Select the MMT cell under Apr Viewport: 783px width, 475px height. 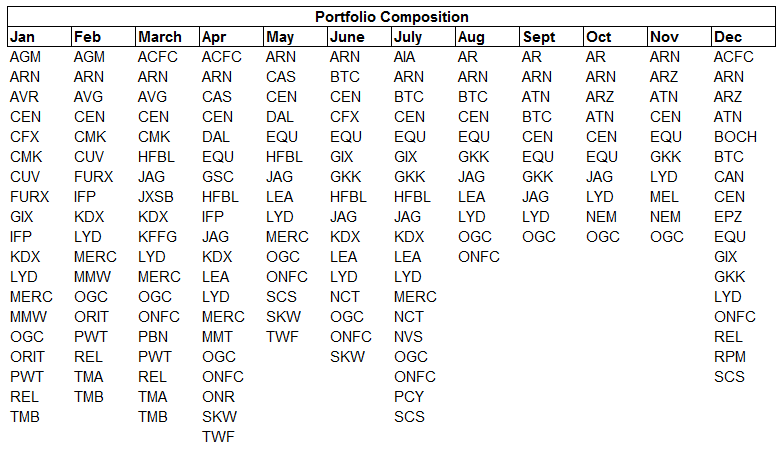click(218, 337)
